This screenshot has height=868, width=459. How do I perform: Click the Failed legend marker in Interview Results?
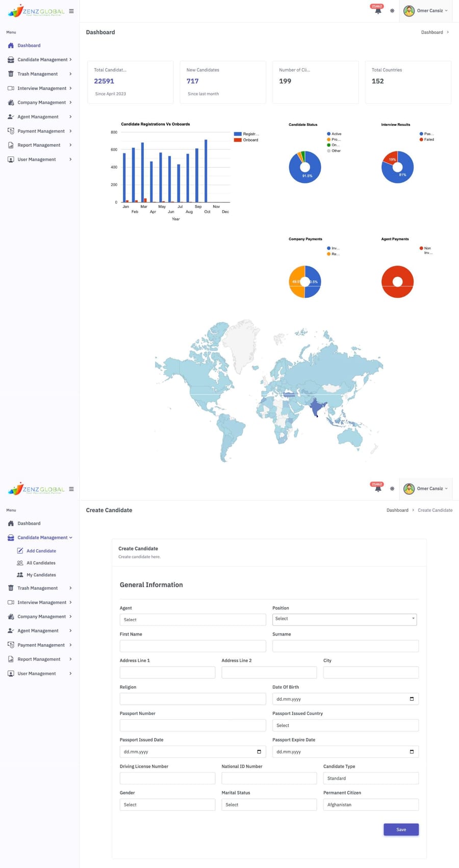click(x=421, y=139)
